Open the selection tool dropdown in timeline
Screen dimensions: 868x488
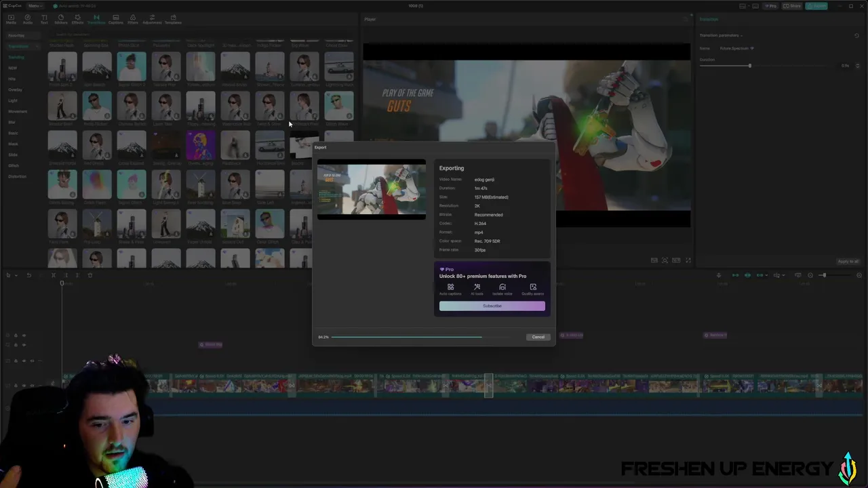click(x=16, y=275)
